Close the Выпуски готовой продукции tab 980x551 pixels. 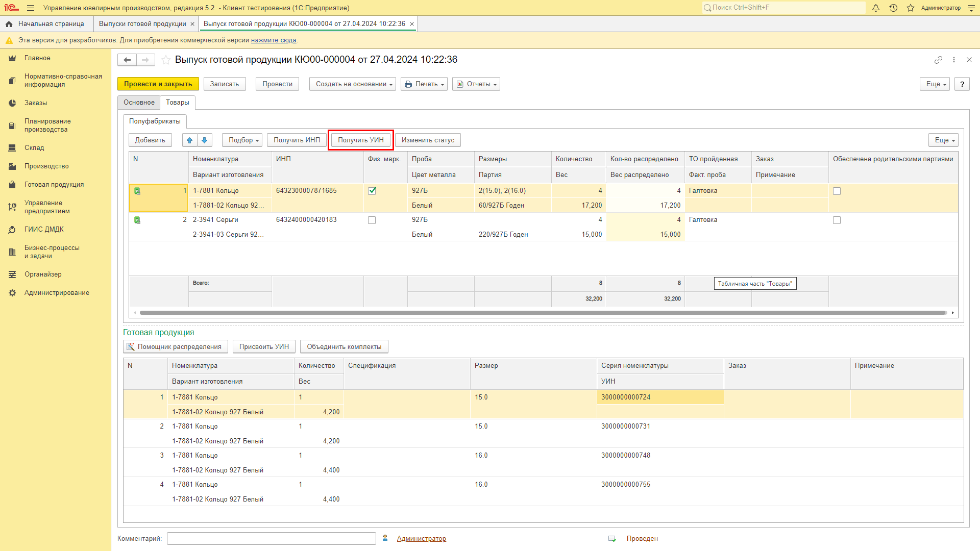[x=192, y=24]
